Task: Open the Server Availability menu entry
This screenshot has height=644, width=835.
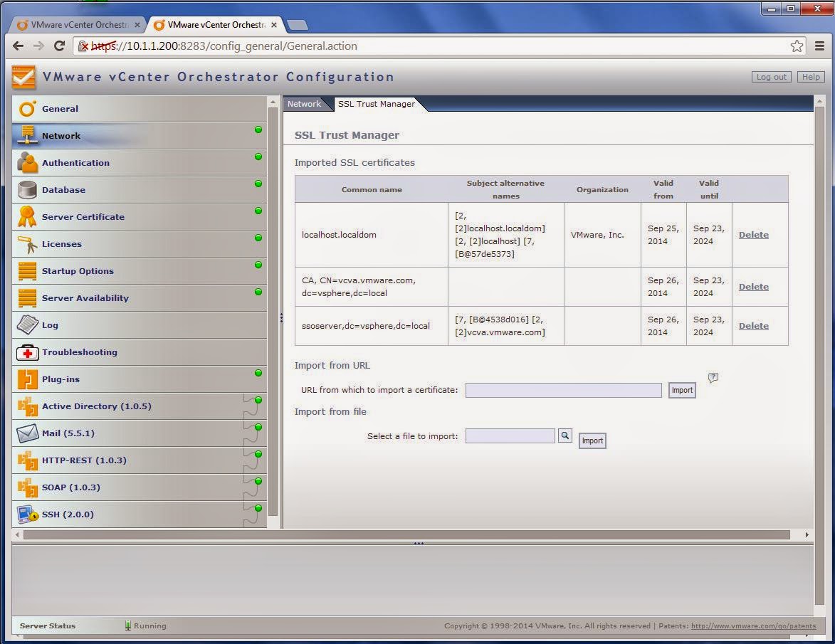Action: pyautogui.click(x=139, y=298)
